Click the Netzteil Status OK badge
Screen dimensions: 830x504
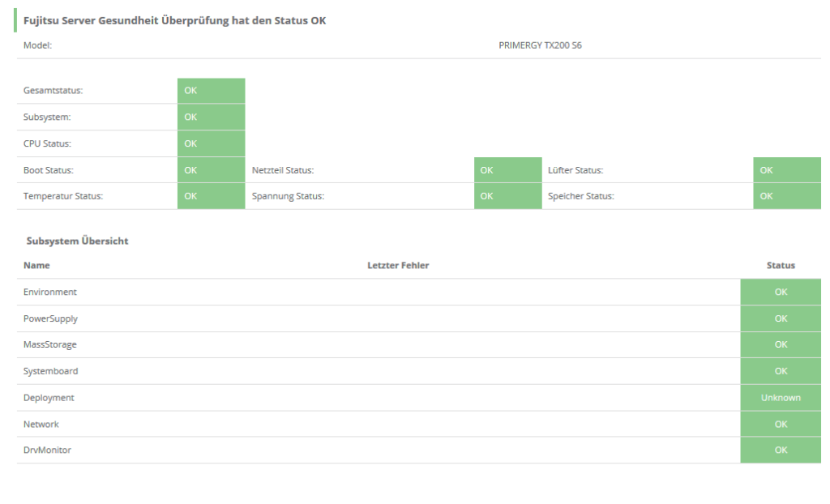[x=507, y=169]
